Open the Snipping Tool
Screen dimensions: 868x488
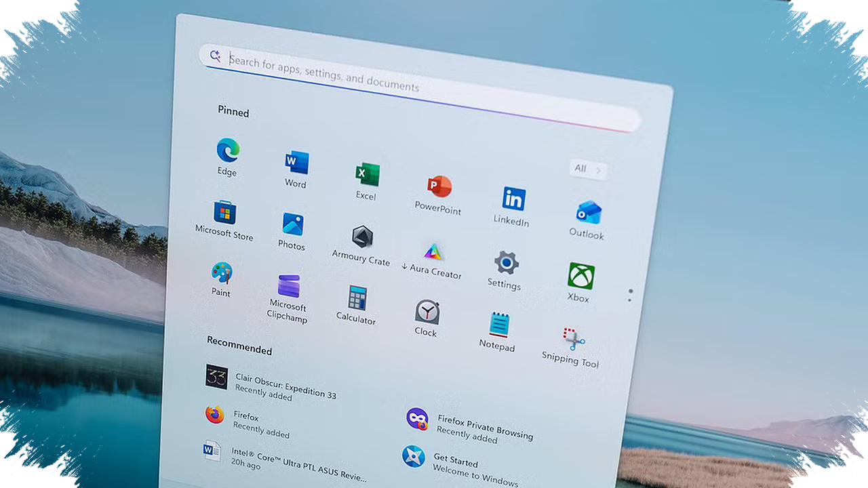pyautogui.click(x=573, y=340)
